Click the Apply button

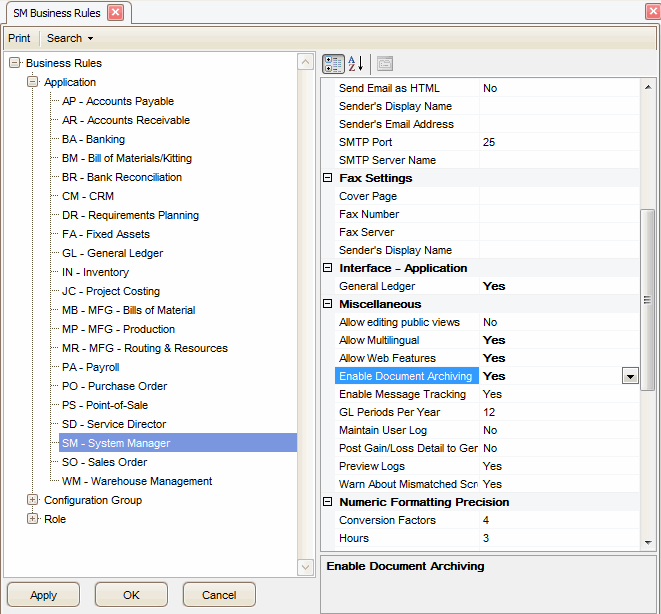43,595
